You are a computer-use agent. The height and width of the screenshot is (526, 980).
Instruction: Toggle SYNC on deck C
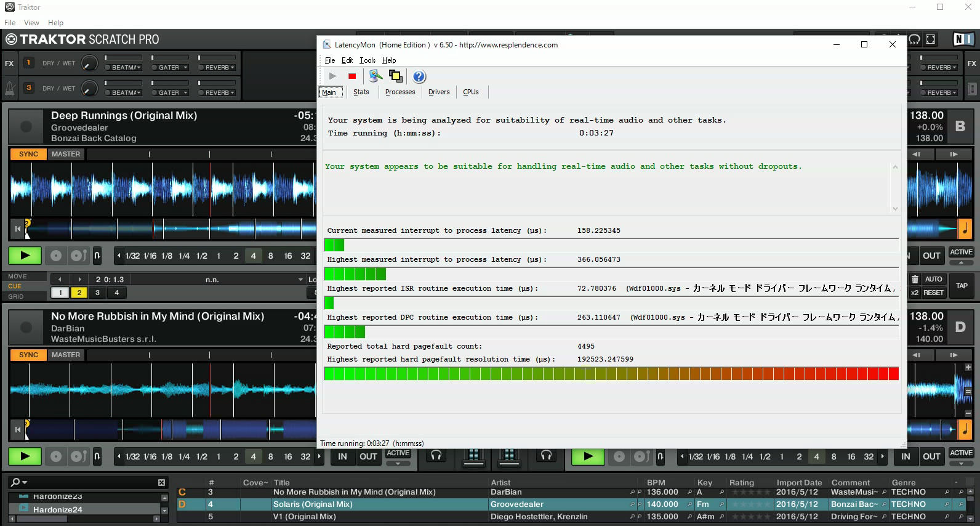click(28, 355)
